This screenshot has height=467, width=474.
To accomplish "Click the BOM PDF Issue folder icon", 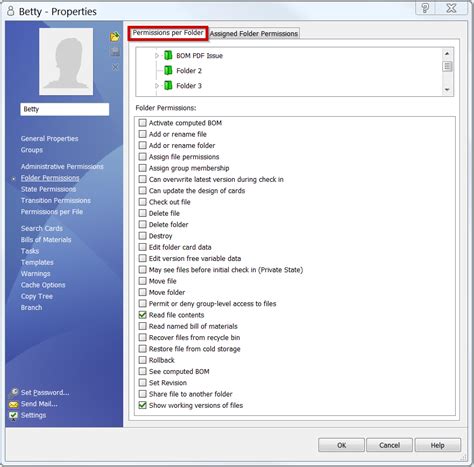I will [168, 55].
